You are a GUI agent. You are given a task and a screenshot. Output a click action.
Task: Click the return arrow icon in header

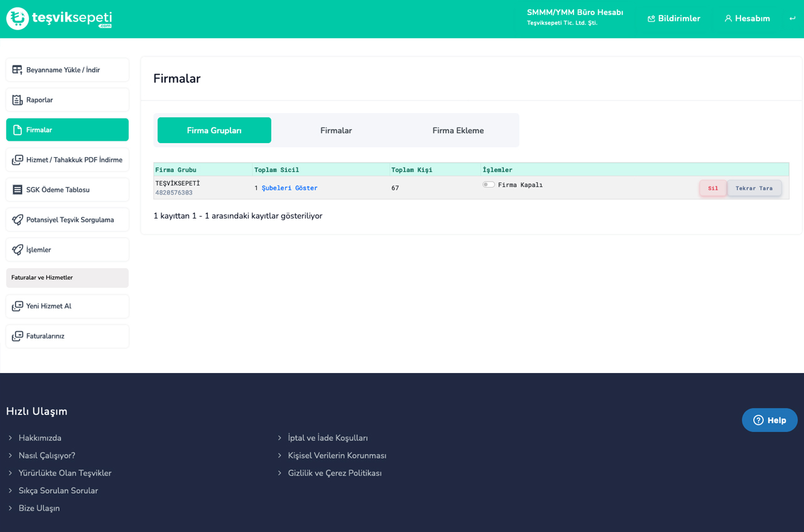pyautogui.click(x=792, y=19)
